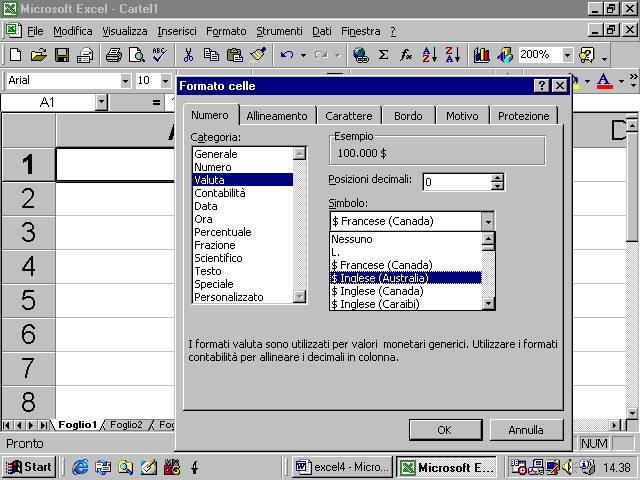Select Generale in the category list
Screen dimensions: 640x480
242,154
